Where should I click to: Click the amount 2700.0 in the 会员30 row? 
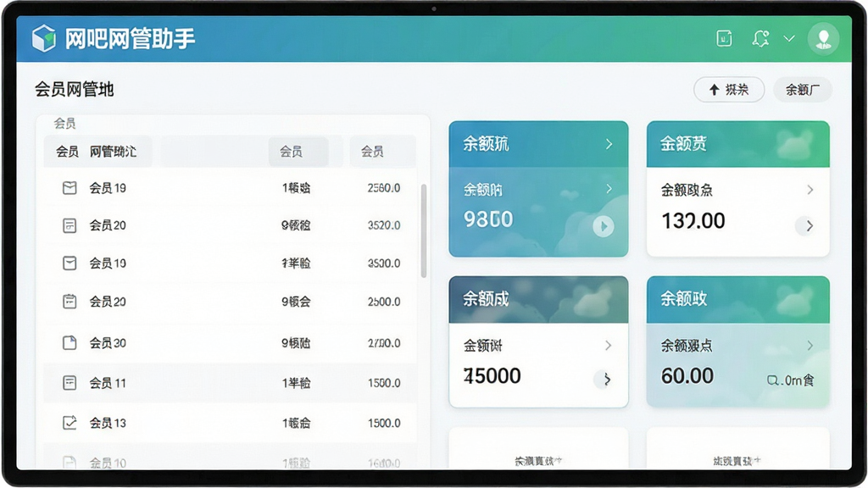point(384,343)
